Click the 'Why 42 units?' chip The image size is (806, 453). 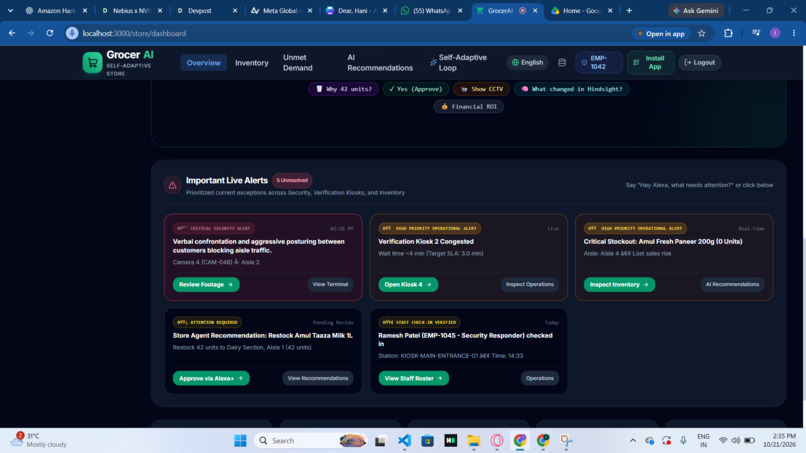click(x=343, y=89)
